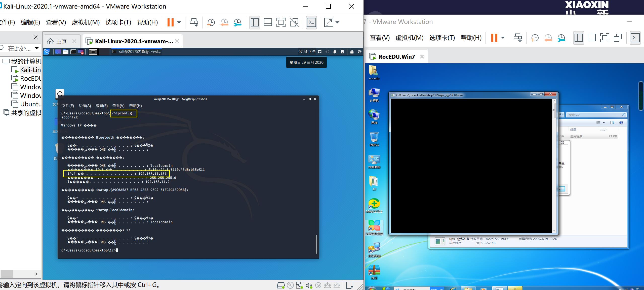Screen dimensions: 644x290
Task: Select the rocedu folder on the Win7 desktop
Action: tap(374, 73)
